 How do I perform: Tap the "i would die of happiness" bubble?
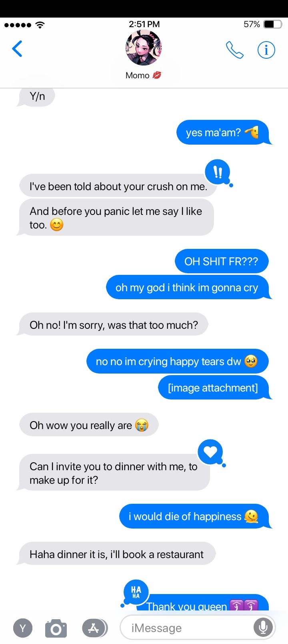tap(194, 516)
